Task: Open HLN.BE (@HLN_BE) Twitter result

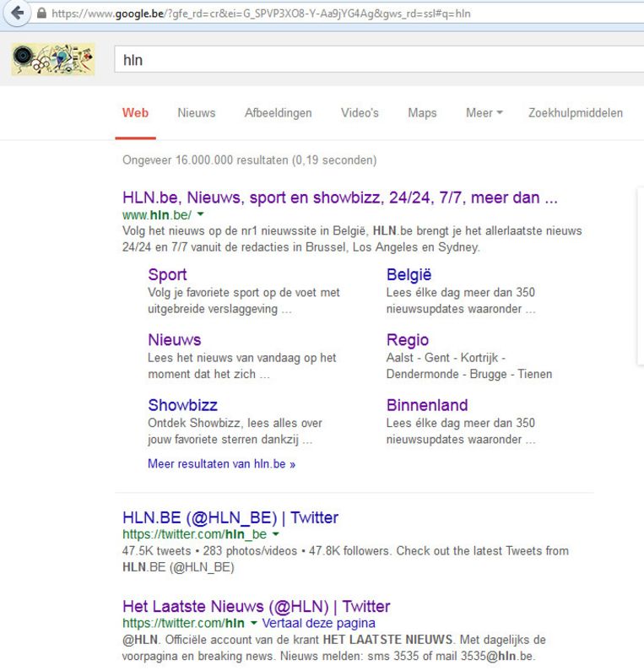Action: (x=230, y=517)
